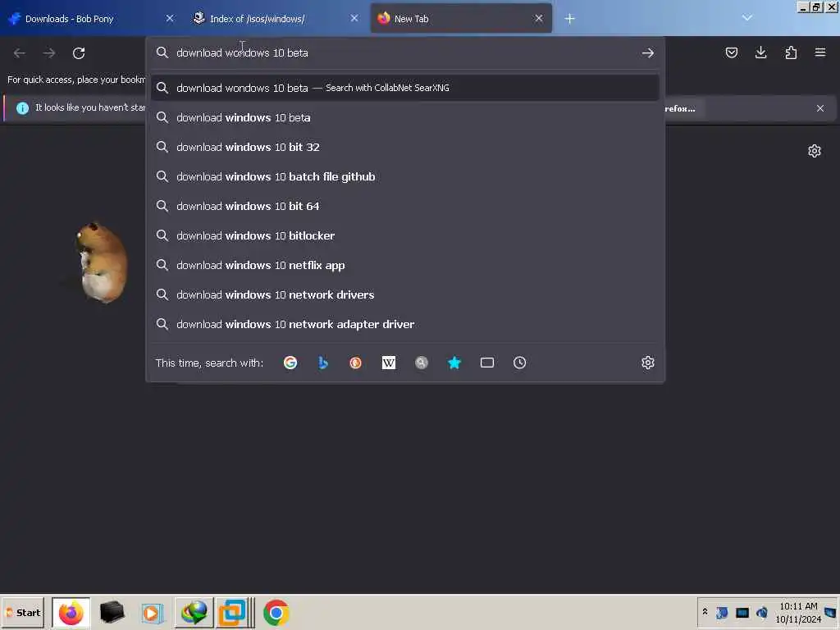Go forward one page

pos(49,53)
